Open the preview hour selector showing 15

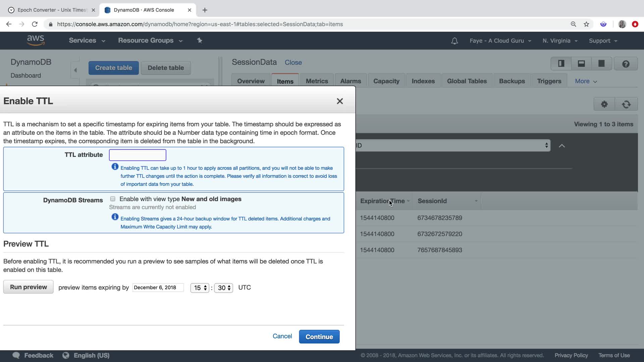(x=200, y=288)
